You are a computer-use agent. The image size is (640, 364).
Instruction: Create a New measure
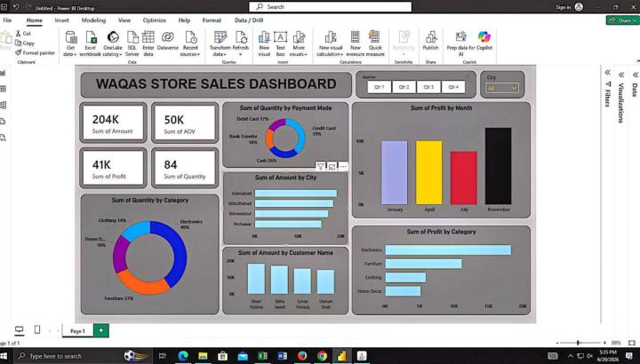pyautogui.click(x=355, y=44)
